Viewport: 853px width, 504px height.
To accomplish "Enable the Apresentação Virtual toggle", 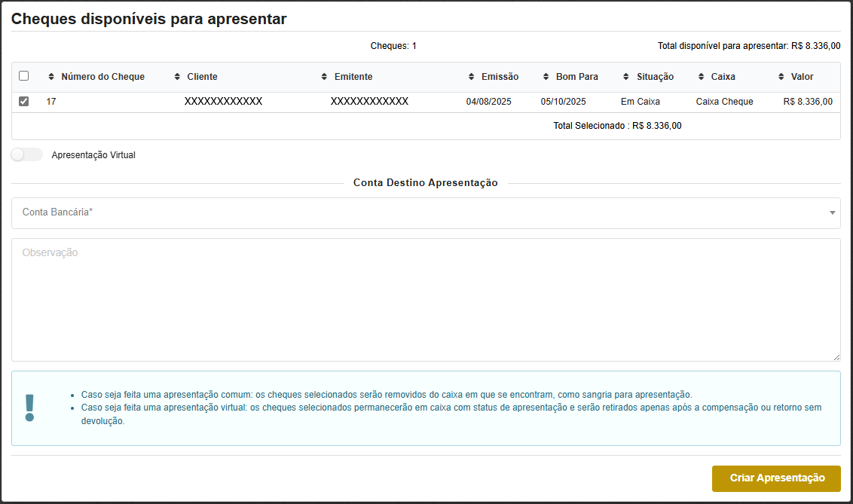I will point(26,154).
